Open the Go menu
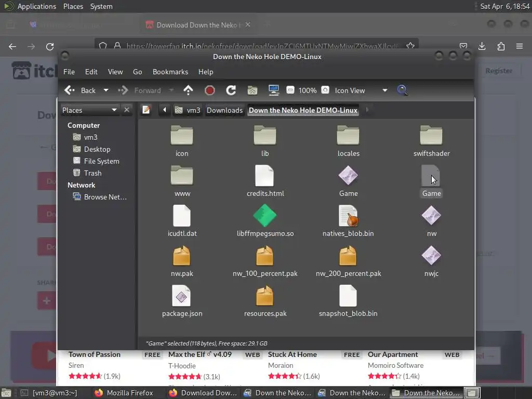This screenshot has height=399, width=532. [137, 72]
